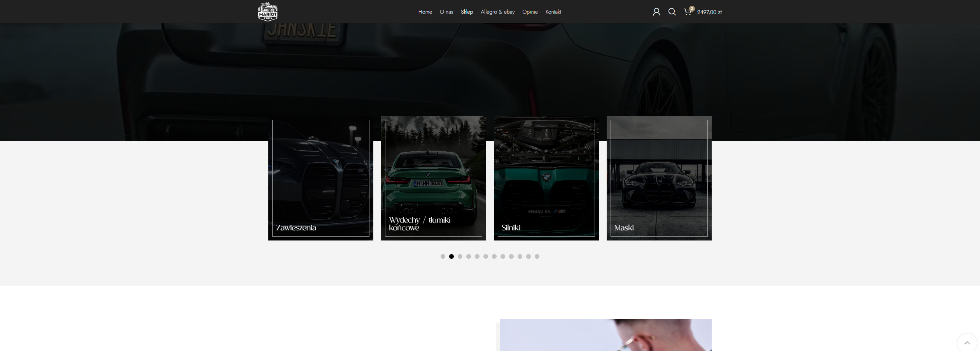Screen dimensions: 980x351
Task: Open search with the magnifier icon
Action: [x=672, y=12]
